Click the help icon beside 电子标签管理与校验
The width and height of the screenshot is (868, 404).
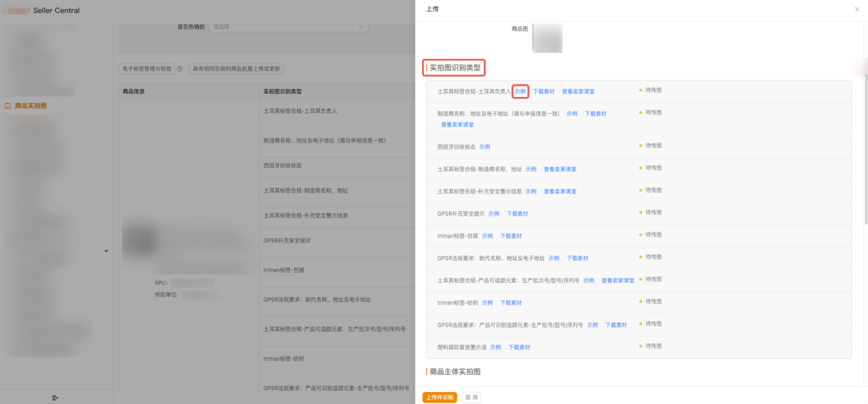[x=180, y=69]
